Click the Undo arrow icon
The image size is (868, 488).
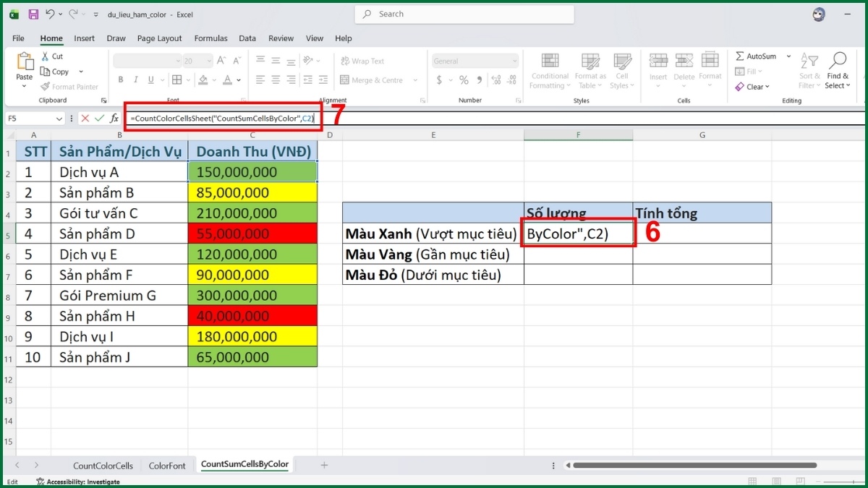tap(50, 14)
